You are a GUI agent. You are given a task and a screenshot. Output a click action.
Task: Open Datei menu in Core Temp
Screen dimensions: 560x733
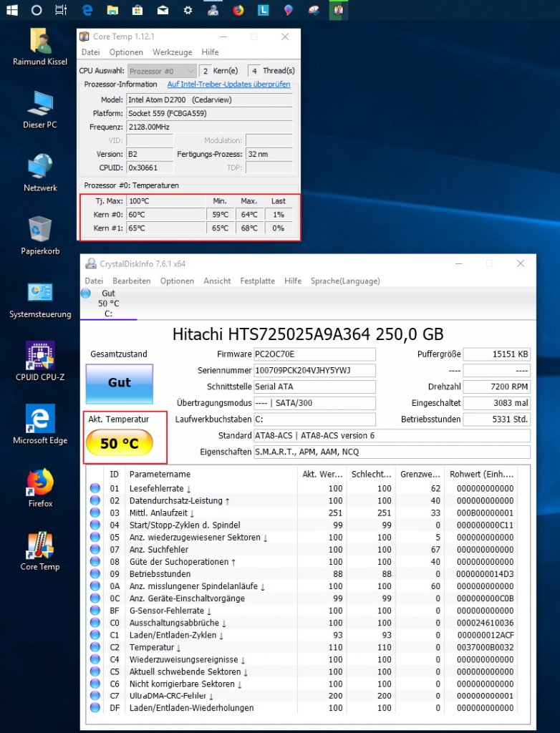click(90, 52)
